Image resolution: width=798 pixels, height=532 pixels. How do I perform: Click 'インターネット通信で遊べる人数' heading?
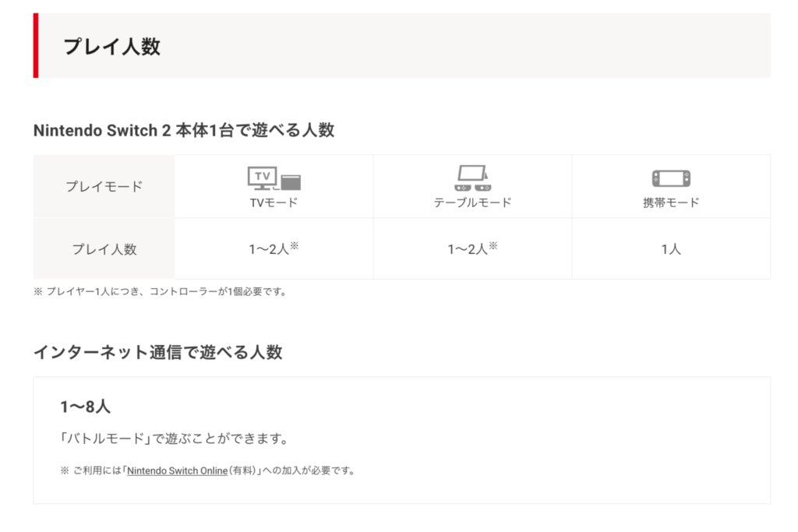click(x=157, y=352)
